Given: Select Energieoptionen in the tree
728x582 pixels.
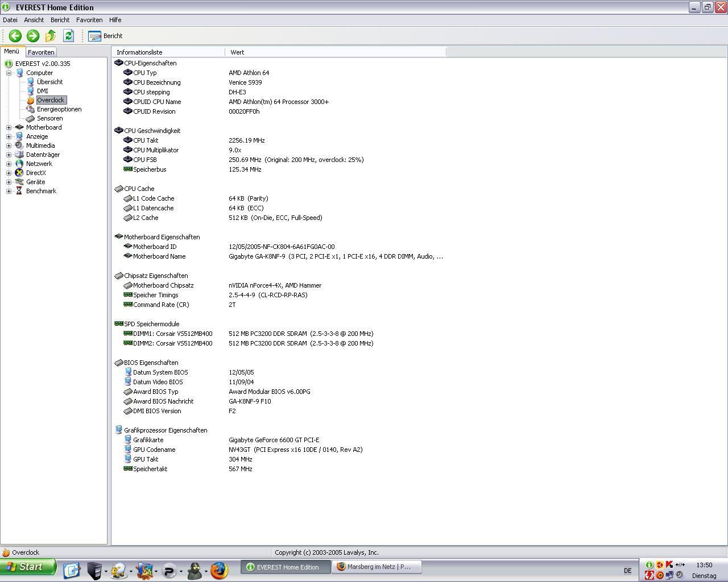Looking at the screenshot, I should point(59,109).
